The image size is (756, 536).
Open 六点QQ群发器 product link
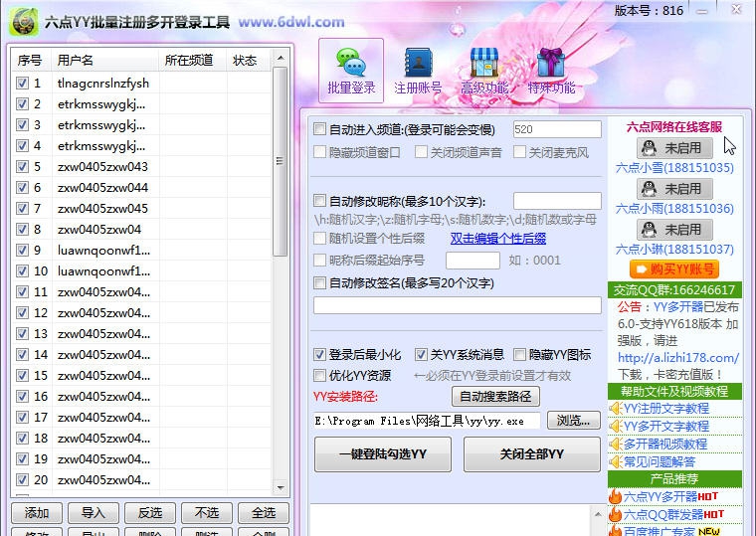(x=662, y=514)
